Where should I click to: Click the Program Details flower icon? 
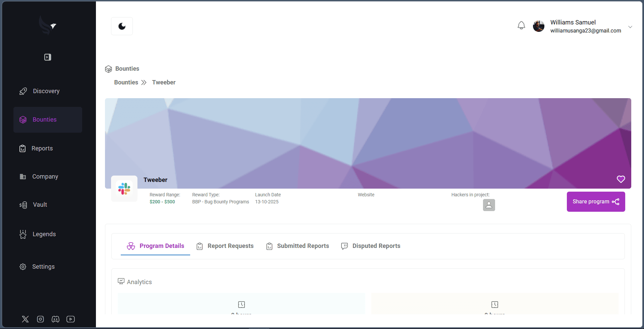click(x=131, y=246)
